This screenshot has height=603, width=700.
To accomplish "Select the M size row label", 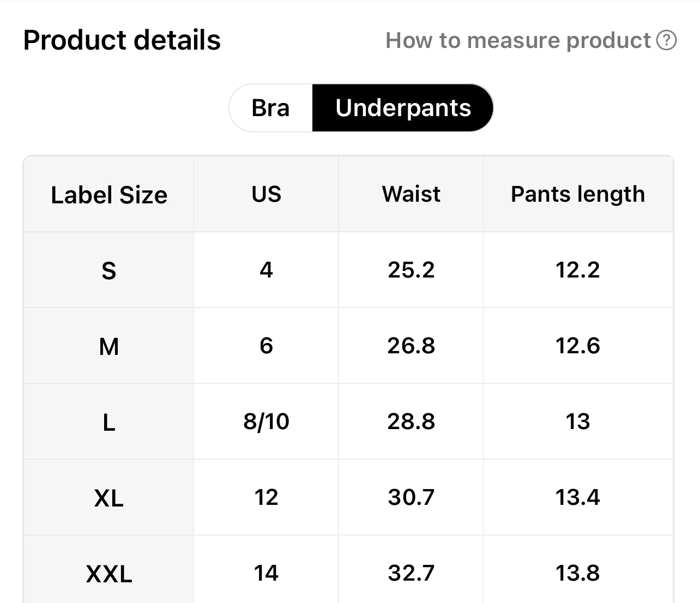I will [109, 346].
